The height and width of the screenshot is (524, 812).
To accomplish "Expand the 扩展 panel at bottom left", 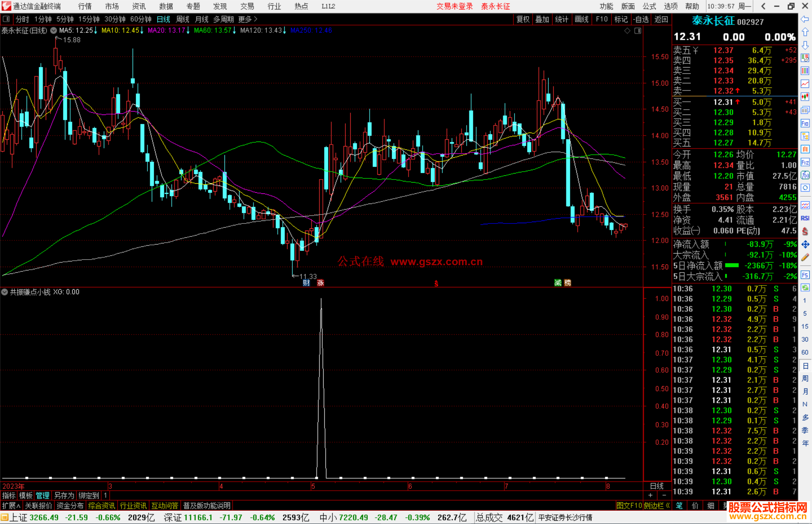I will 11,506.
